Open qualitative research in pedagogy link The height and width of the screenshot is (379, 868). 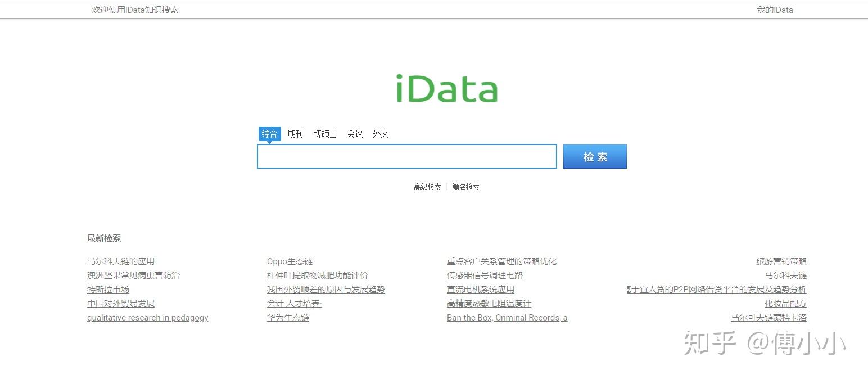coord(147,318)
